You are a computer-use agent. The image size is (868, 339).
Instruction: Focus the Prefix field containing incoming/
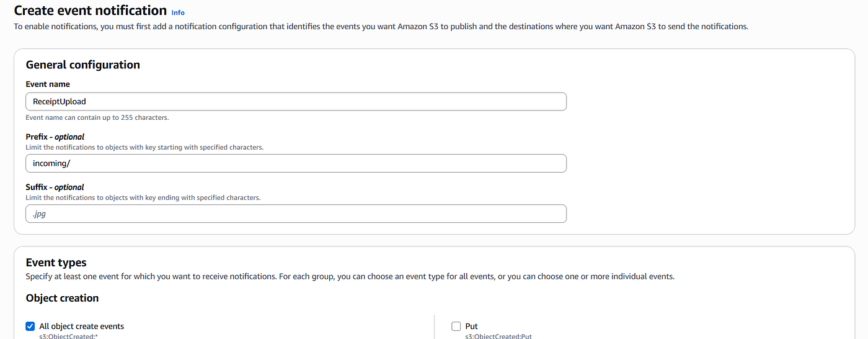tap(296, 163)
